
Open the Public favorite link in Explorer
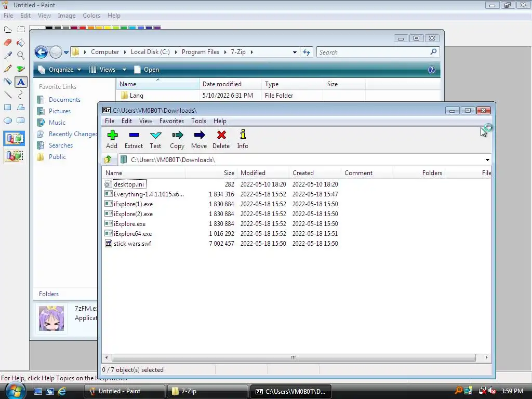pyautogui.click(x=57, y=157)
